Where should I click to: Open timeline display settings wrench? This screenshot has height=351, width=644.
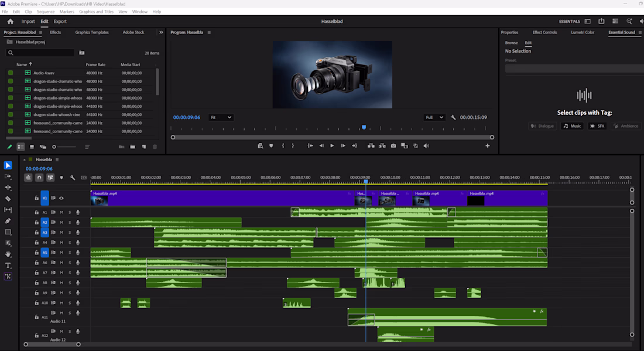[73, 178]
